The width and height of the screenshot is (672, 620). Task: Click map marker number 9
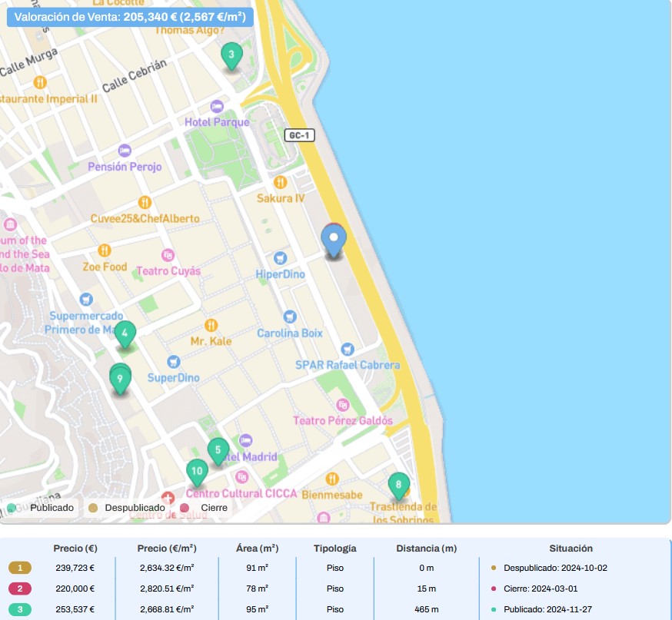point(120,380)
